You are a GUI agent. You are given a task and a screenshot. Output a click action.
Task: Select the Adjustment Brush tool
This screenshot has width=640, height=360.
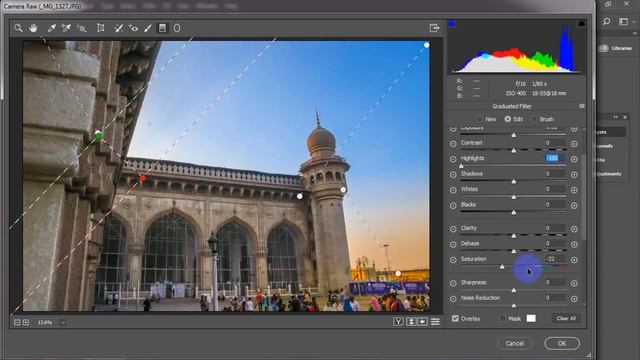148,28
